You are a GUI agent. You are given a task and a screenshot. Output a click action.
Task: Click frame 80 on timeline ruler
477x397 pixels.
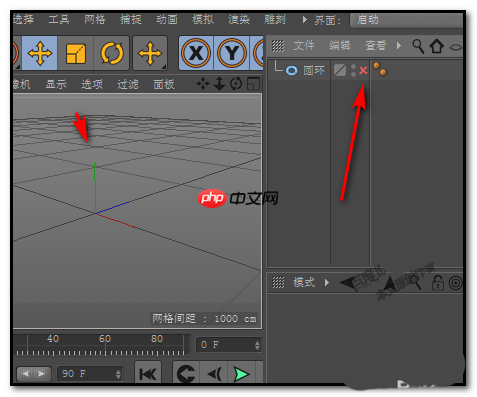(x=157, y=339)
